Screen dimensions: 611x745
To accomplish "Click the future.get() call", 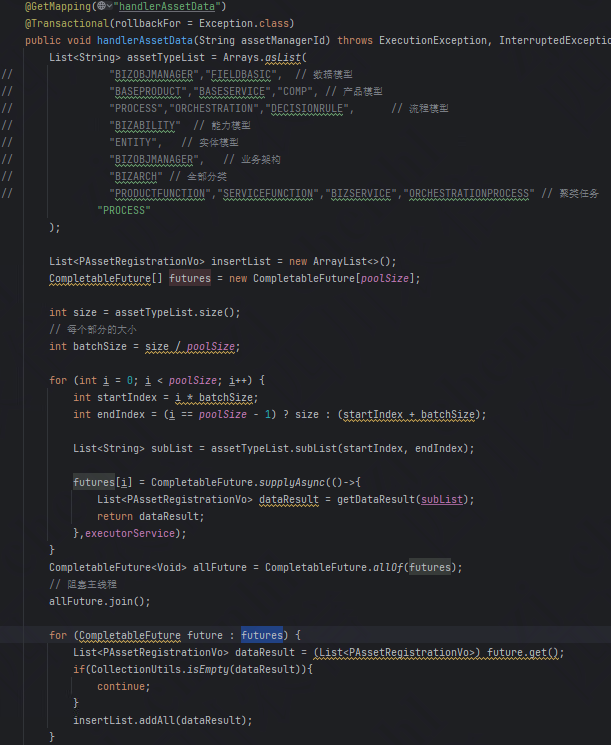I will point(523,652).
